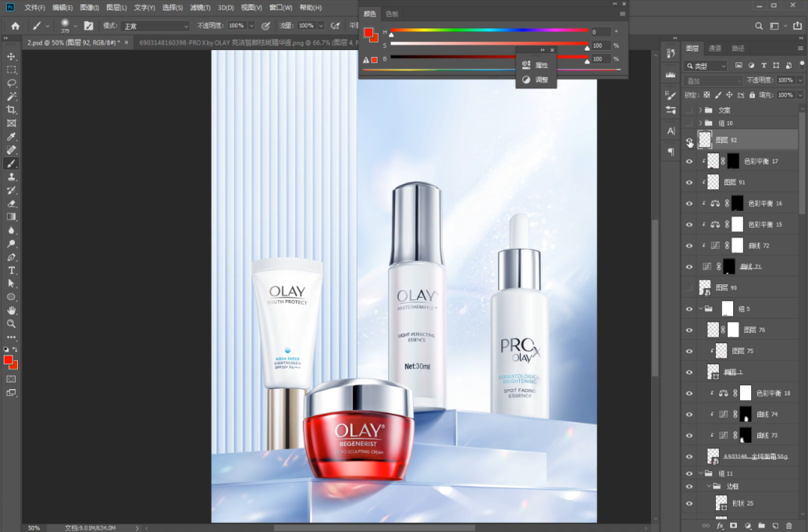Image resolution: width=808 pixels, height=532 pixels.
Task: Select the Healing Brush tool
Action: (11, 150)
